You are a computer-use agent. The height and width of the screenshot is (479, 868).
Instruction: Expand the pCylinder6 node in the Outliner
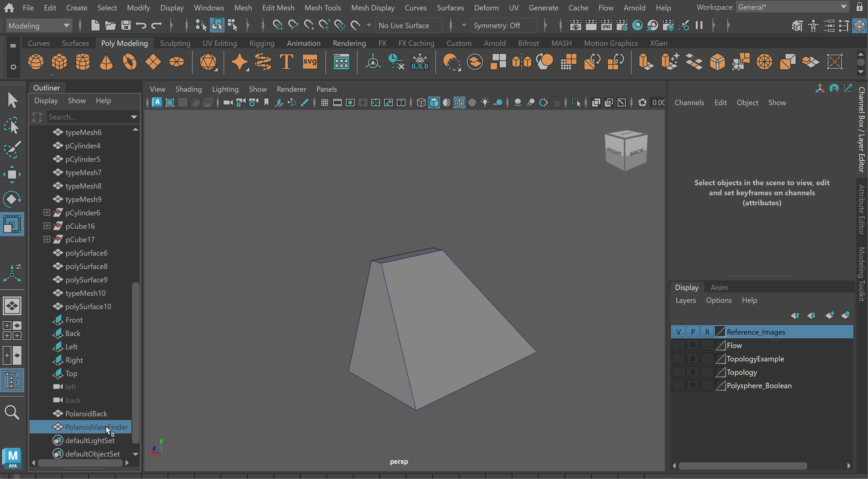tap(47, 213)
